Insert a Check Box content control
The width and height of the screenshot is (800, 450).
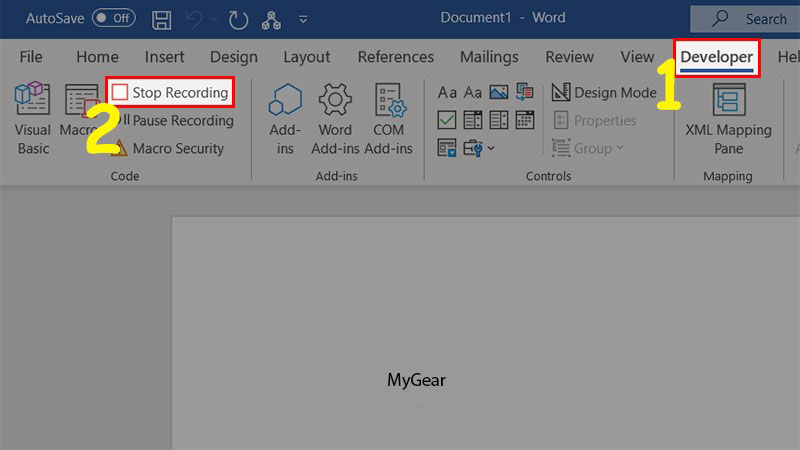446,121
